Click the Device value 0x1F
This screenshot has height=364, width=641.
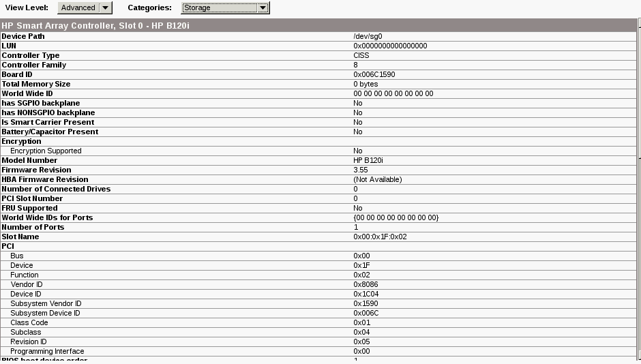[x=361, y=265]
